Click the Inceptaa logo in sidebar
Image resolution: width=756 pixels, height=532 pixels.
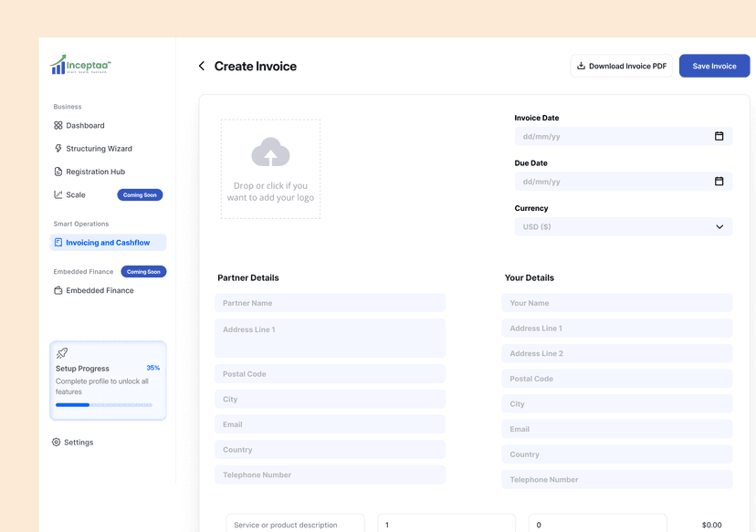pyautogui.click(x=80, y=65)
